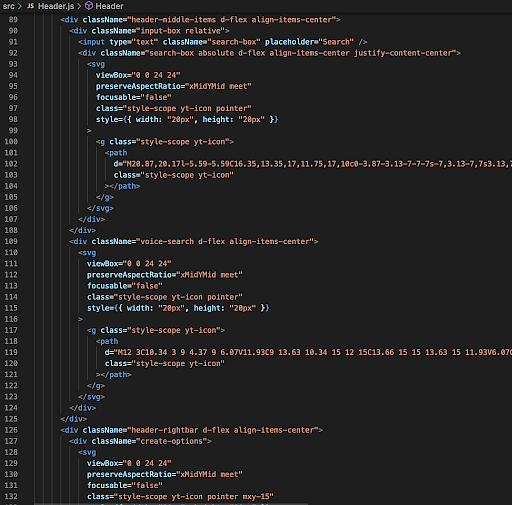Click closing </div> on line 108
Image resolution: width=512 pixels, height=505 pixels.
(83, 230)
